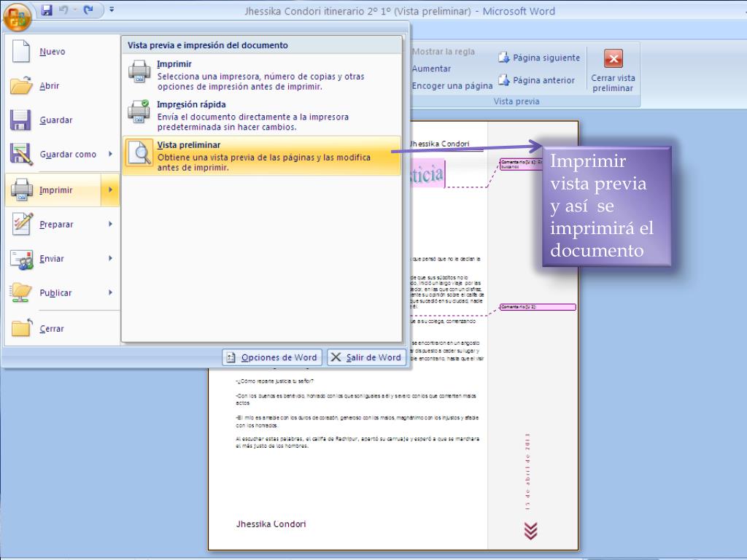Click the Opciones de Word button label
The width and height of the screenshot is (747, 560).
pyautogui.click(x=279, y=357)
